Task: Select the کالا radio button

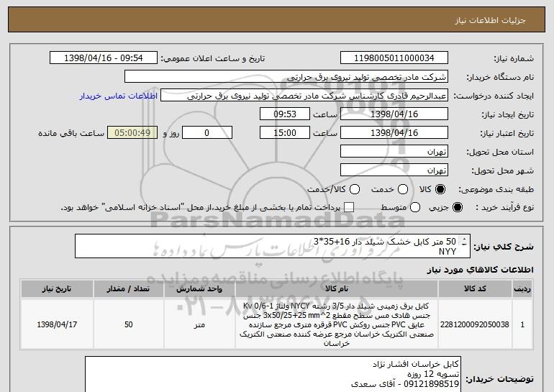Action: (440, 189)
